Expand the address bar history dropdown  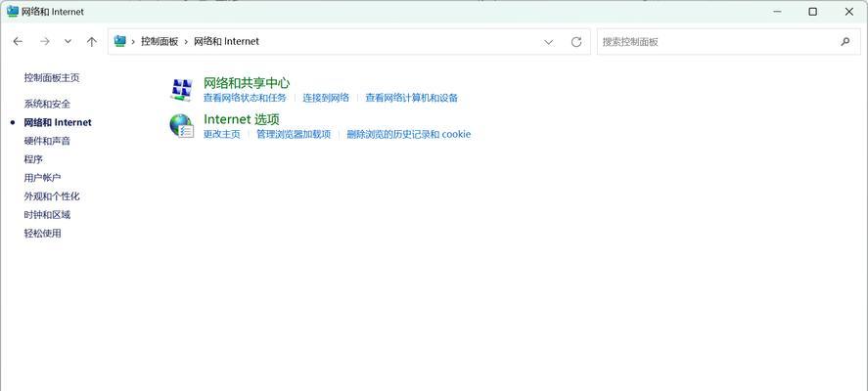tap(549, 42)
